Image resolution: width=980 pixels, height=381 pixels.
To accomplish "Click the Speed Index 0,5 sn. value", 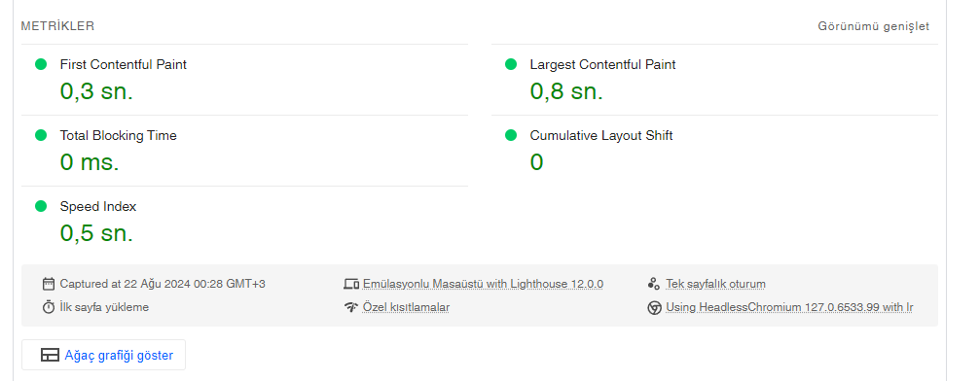I will pos(96,233).
